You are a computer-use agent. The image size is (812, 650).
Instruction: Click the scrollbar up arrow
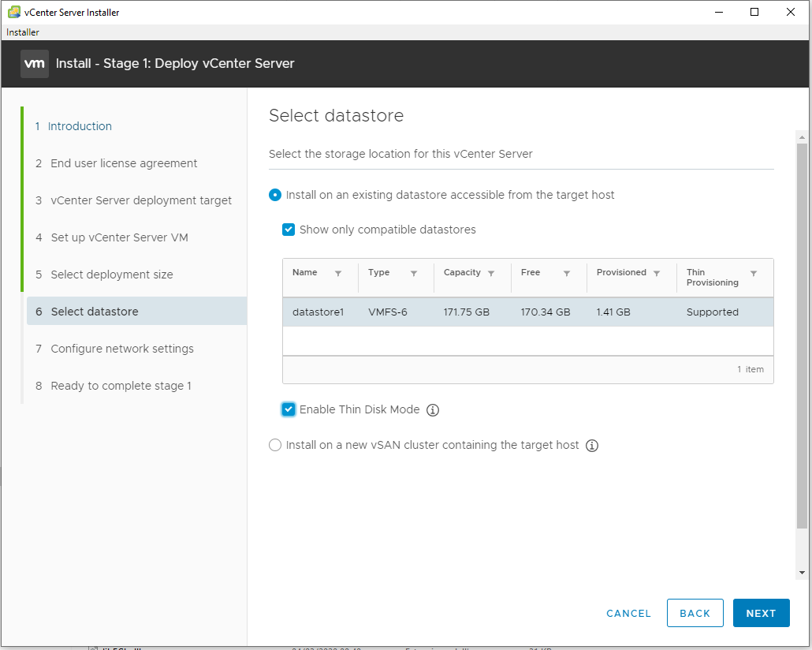pos(803,137)
